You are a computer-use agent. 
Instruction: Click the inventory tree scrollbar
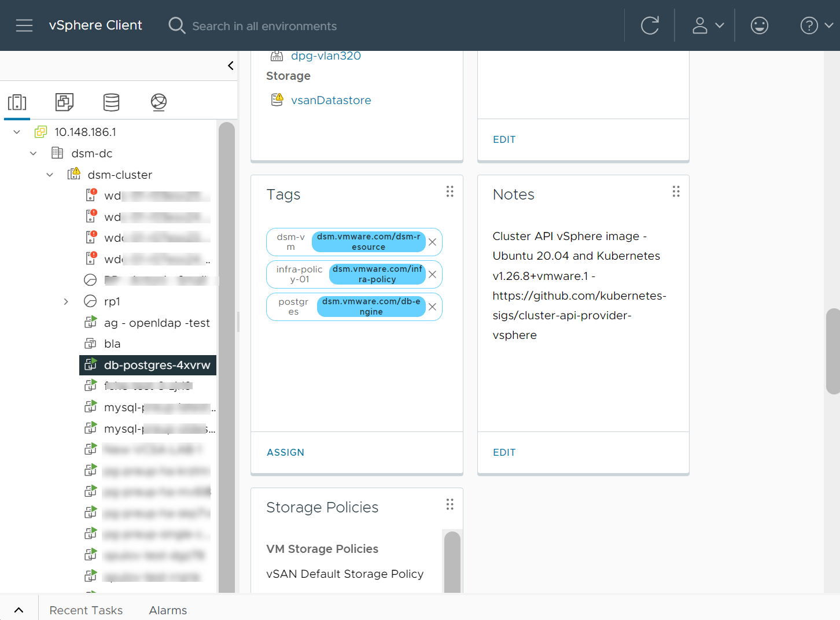point(227,357)
